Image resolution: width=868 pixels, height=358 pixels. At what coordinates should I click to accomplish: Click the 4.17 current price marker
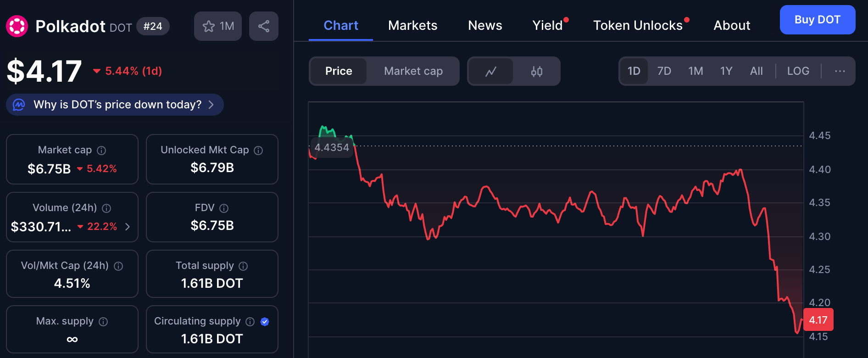818,320
